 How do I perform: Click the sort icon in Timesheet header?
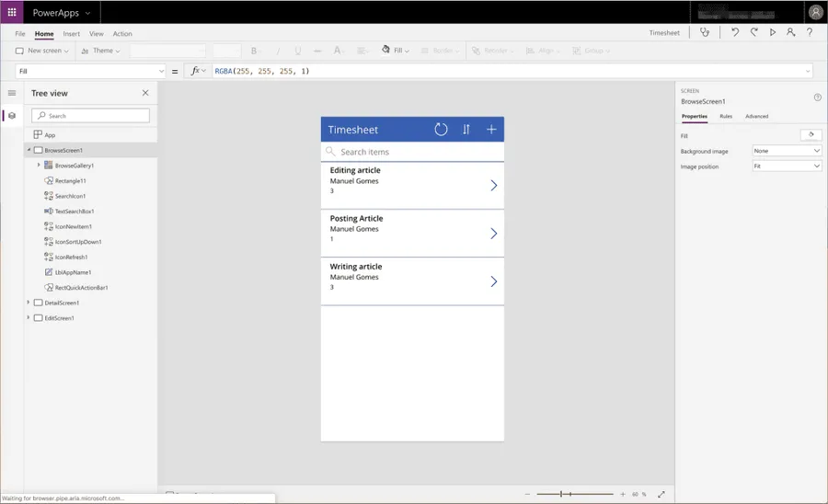[x=466, y=130]
